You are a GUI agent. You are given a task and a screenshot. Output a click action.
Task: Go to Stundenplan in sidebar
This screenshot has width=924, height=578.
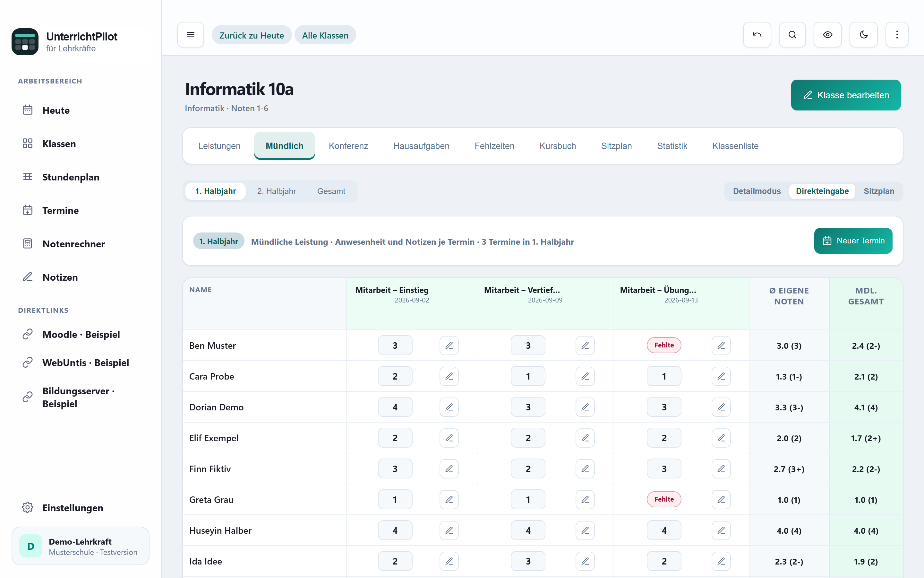[x=80, y=177]
